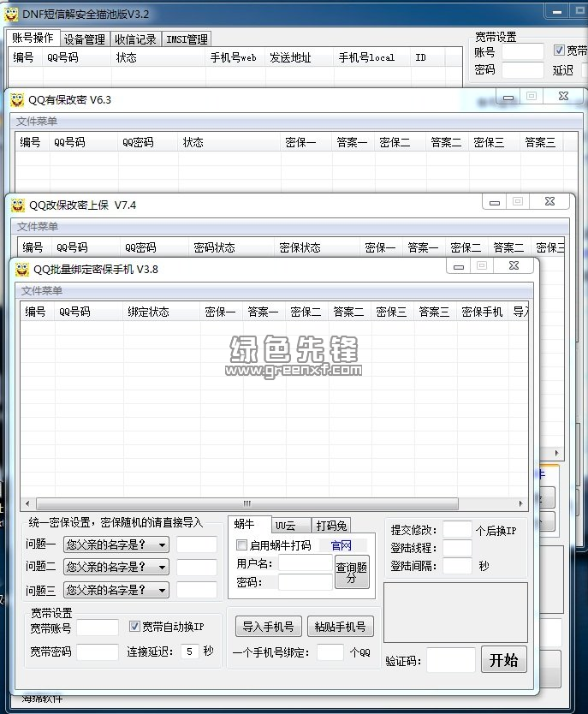The height and width of the screenshot is (714, 588).
Task: Click horizontal scrollbar thumb in binding table
Action: click(247, 503)
